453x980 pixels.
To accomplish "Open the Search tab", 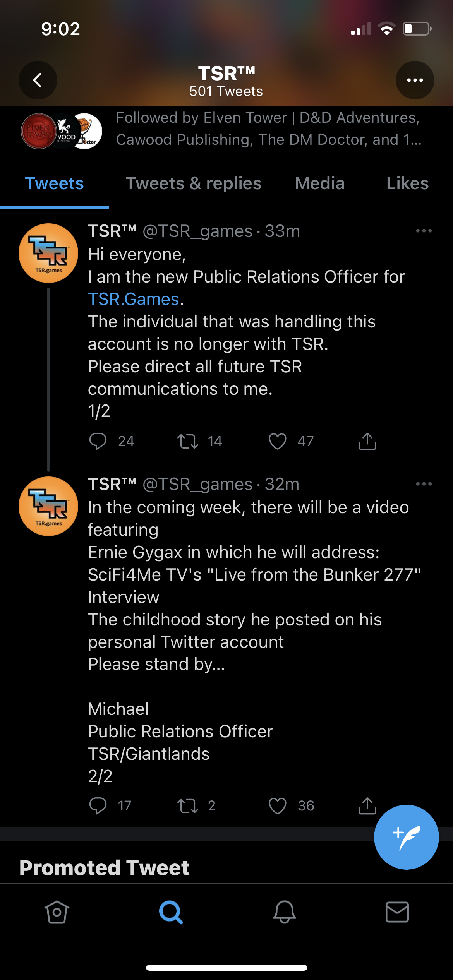I will [x=171, y=912].
